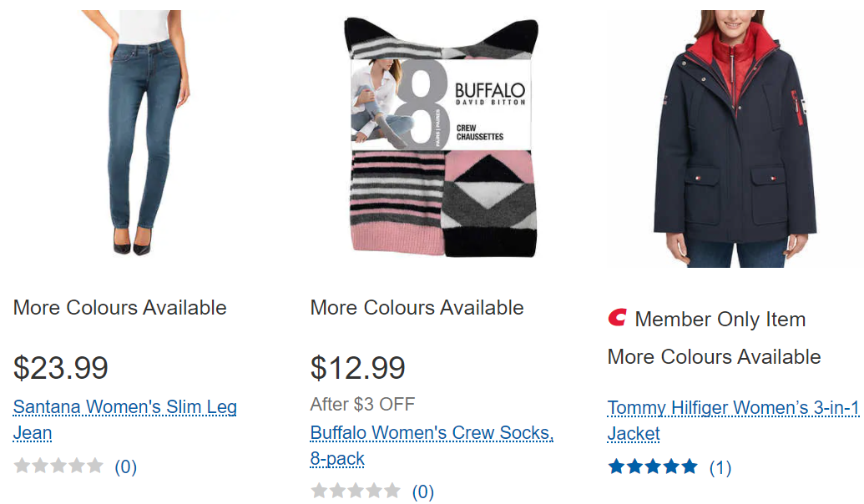Click the Buffalo socks star rating

click(356, 491)
